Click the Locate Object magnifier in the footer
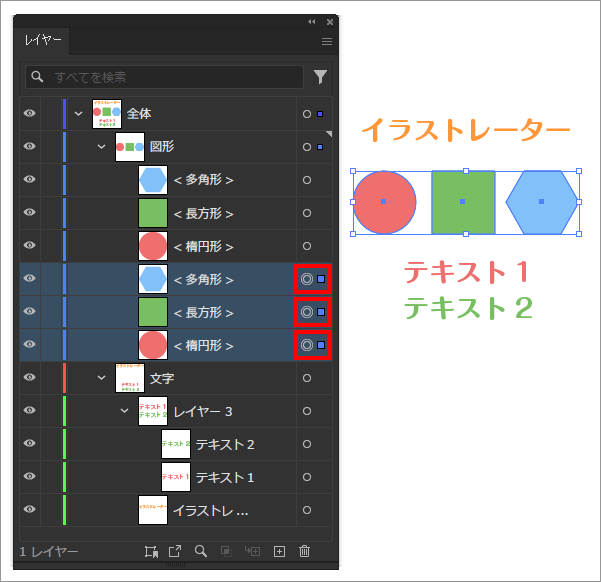Viewport: 601px width, 582px height. [x=201, y=551]
